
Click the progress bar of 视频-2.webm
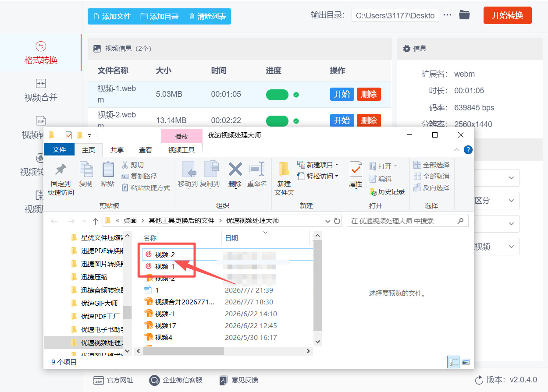(277, 121)
